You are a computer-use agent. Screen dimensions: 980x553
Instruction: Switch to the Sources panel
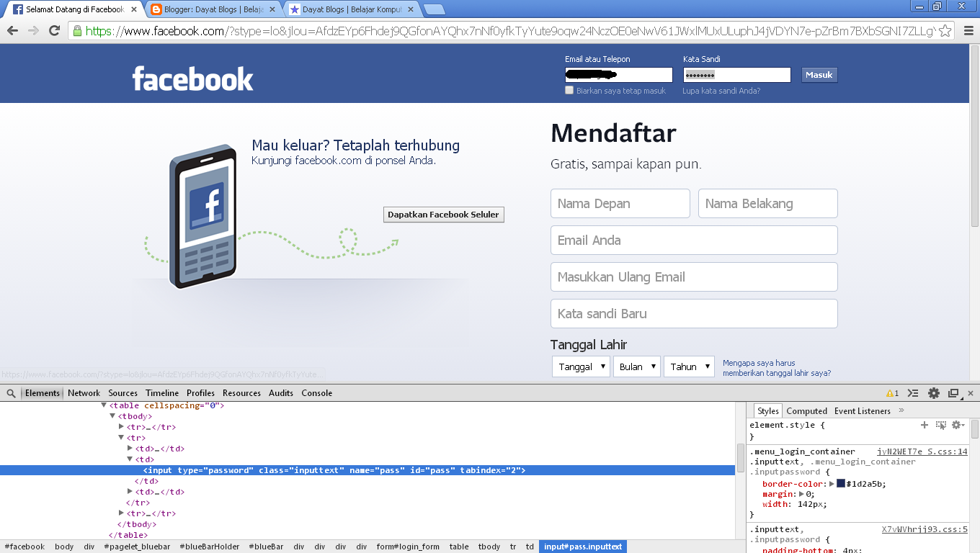(123, 393)
